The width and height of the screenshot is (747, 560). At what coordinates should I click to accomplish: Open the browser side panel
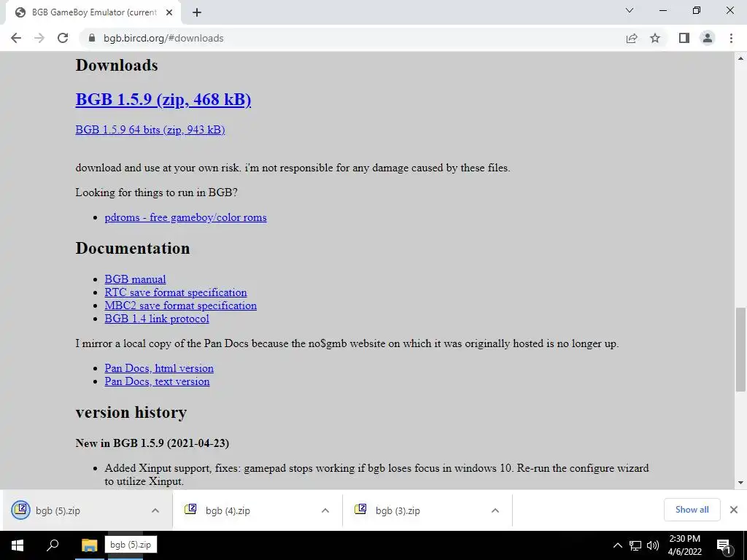coord(684,38)
